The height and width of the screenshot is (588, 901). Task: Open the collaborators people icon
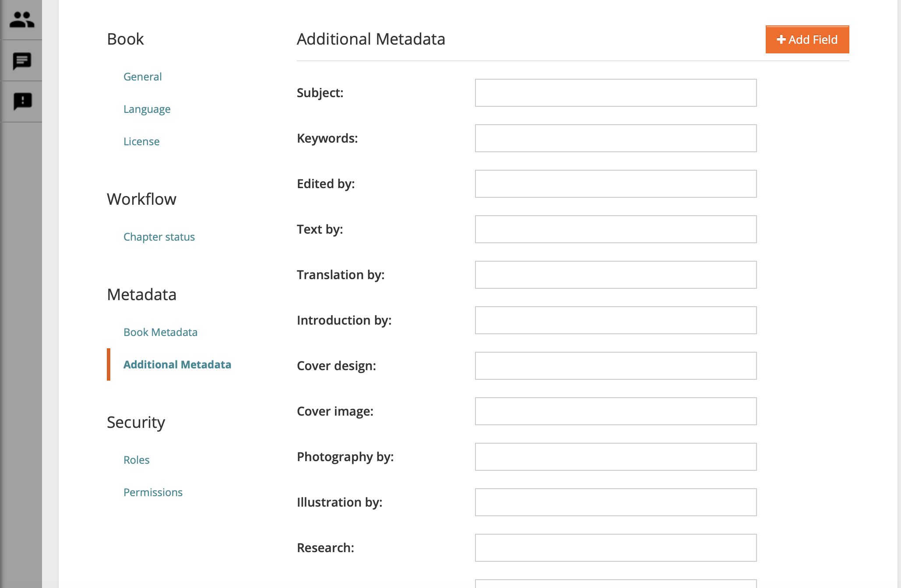click(22, 20)
